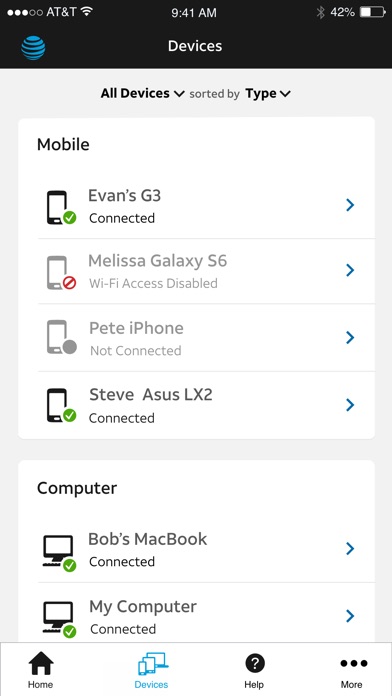
Task: Switch to the Devices tab
Action: pyautogui.click(x=151, y=670)
